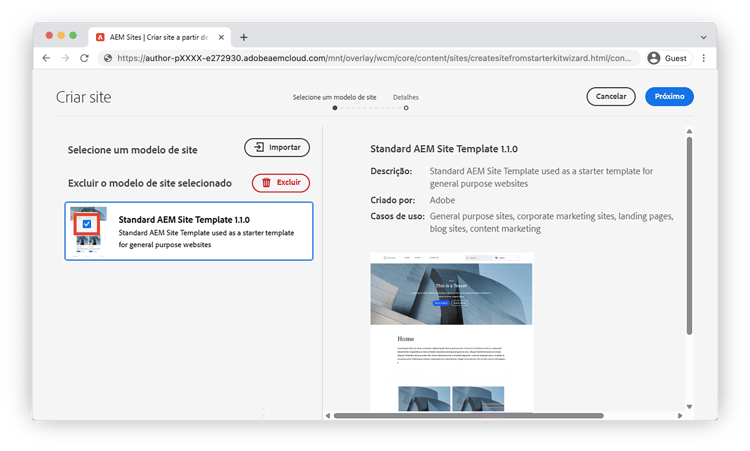Close the AEM Sites tab
The height and width of the screenshot is (451, 750).
[x=221, y=37]
